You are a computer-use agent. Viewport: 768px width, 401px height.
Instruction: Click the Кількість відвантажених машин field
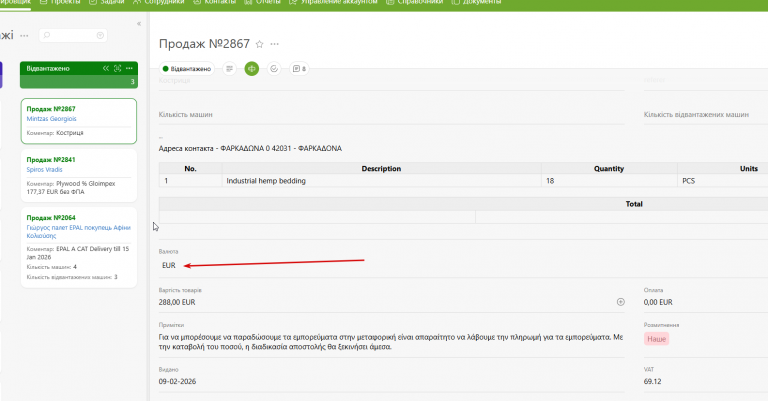(x=706, y=115)
